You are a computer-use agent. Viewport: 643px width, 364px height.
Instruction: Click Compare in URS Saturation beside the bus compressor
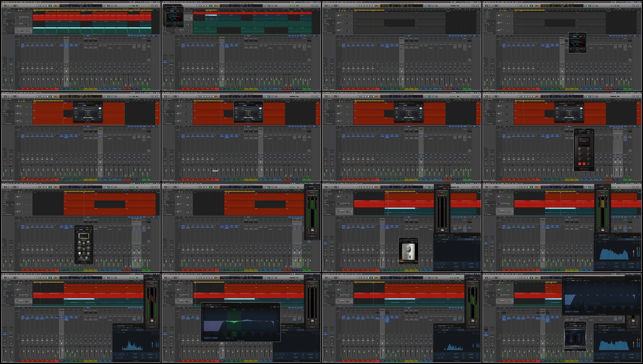565,105
